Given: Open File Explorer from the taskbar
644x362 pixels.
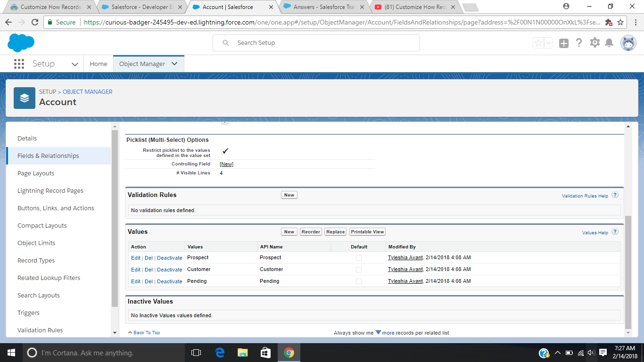Looking at the screenshot, I should 243,353.
